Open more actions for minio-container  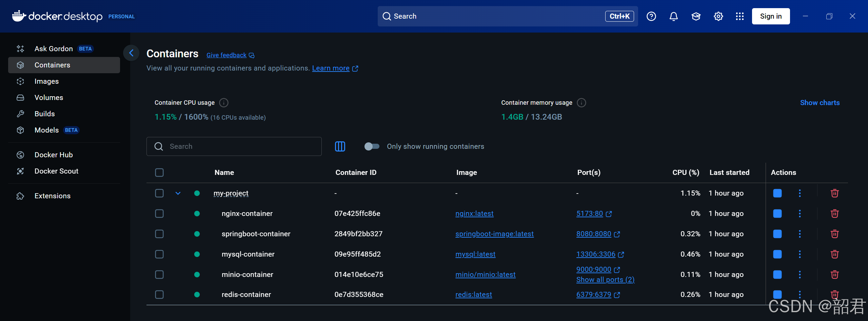pyautogui.click(x=800, y=275)
